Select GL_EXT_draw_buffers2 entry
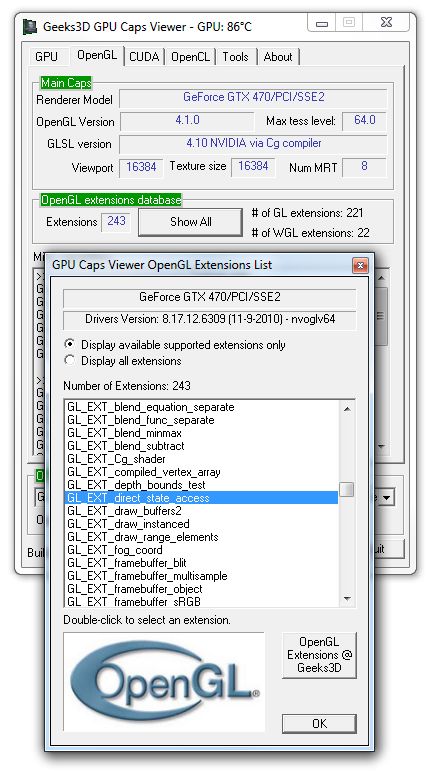The image size is (427, 771). pyautogui.click(x=202, y=511)
